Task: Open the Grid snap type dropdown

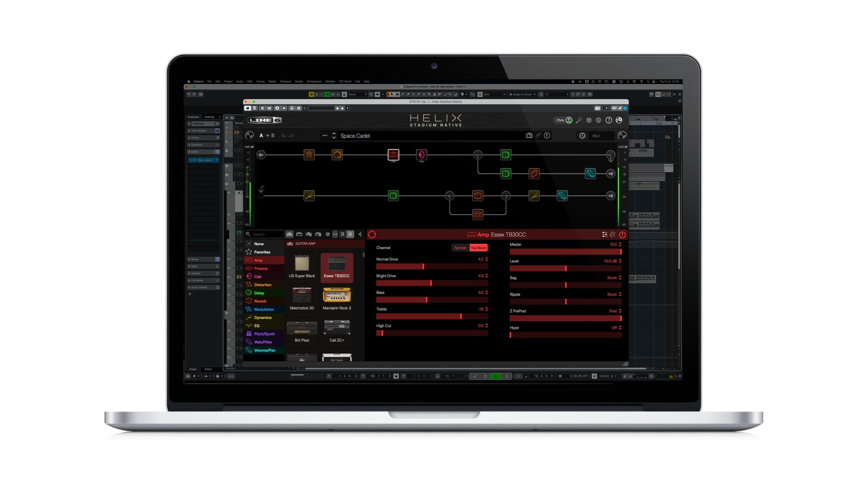Action: pyautogui.click(x=494, y=95)
